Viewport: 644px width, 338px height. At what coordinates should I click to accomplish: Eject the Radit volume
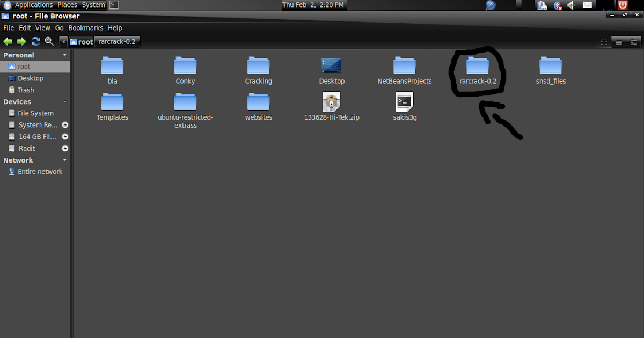coord(65,149)
